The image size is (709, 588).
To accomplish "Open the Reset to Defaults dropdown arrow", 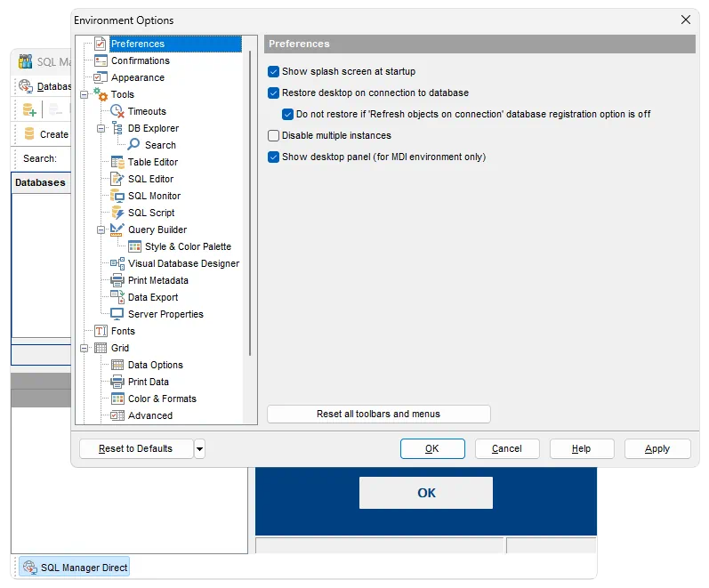I will pos(199,449).
